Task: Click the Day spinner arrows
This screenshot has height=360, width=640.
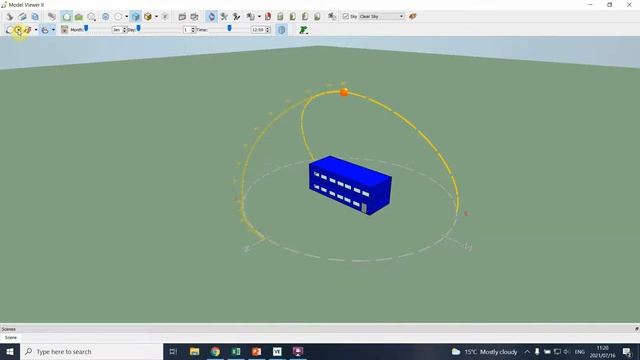Action: [193, 30]
